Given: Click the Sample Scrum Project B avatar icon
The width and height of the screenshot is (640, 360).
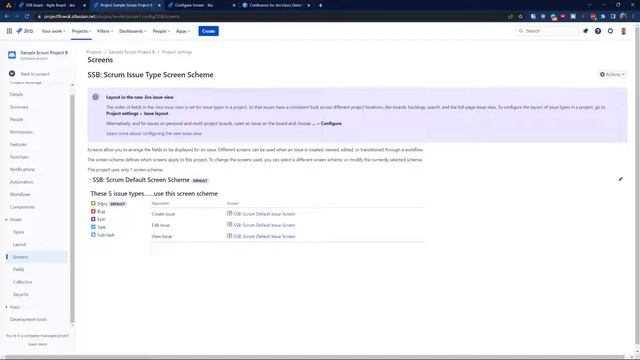Looking at the screenshot, I should tap(12, 55).
